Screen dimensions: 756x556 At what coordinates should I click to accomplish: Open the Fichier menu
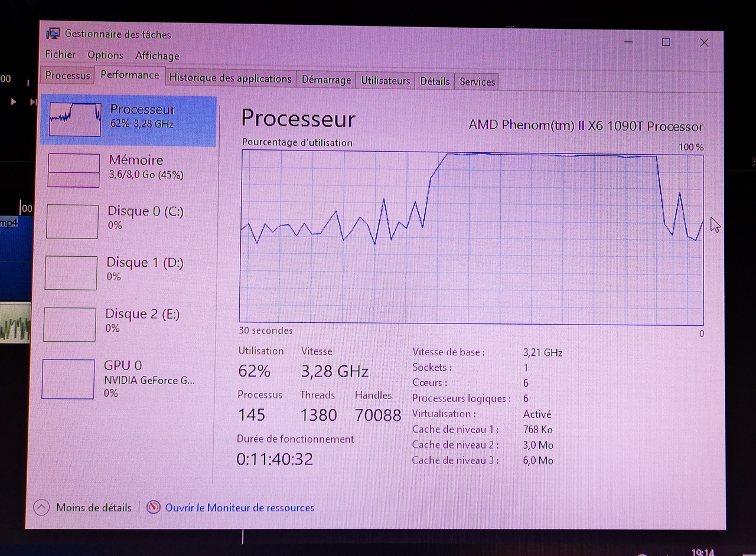(60, 54)
